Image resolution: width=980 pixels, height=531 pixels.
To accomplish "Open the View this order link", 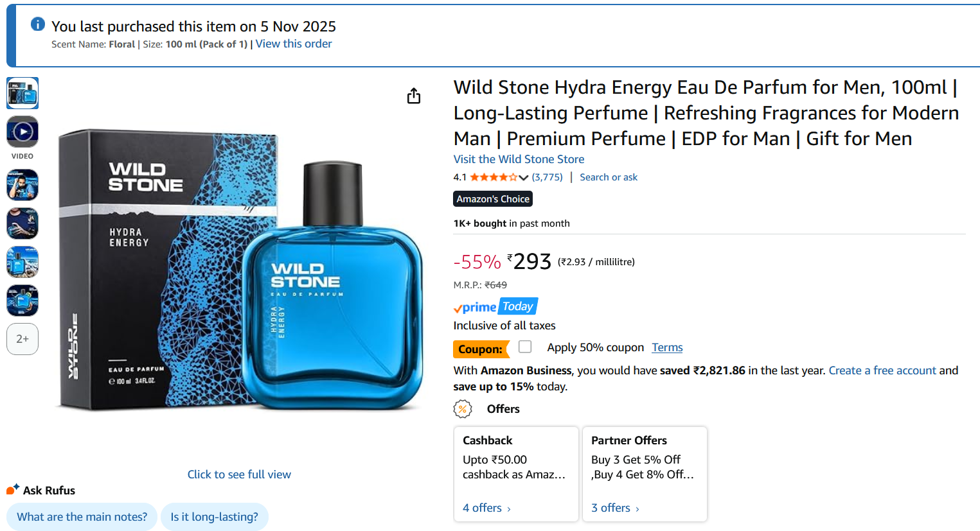I will [x=294, y=44].
